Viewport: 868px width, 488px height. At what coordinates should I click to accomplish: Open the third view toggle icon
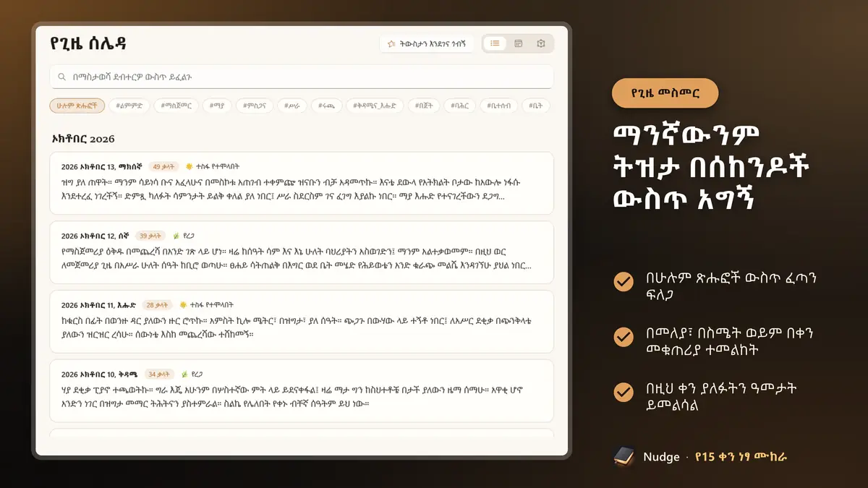541,43
